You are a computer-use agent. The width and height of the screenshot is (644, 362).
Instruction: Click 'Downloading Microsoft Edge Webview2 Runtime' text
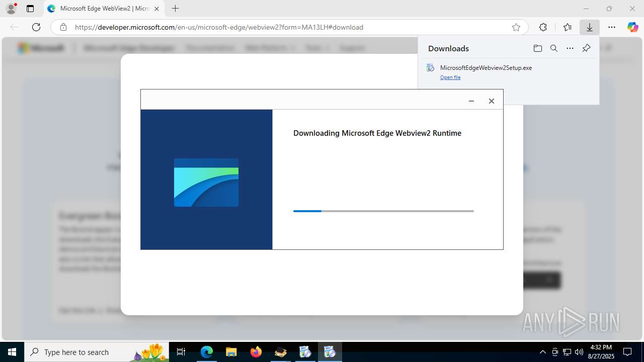[377, 133]
